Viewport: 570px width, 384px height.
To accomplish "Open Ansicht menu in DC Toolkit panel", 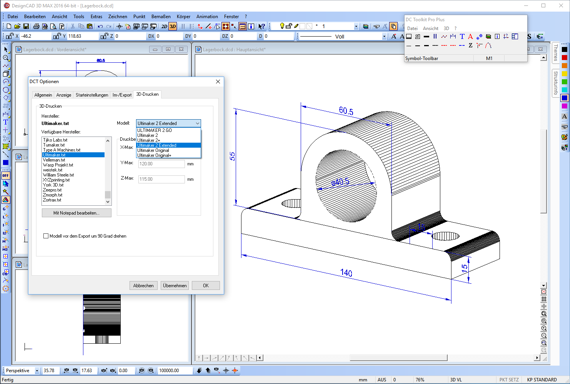I will [x=430, y=28].
